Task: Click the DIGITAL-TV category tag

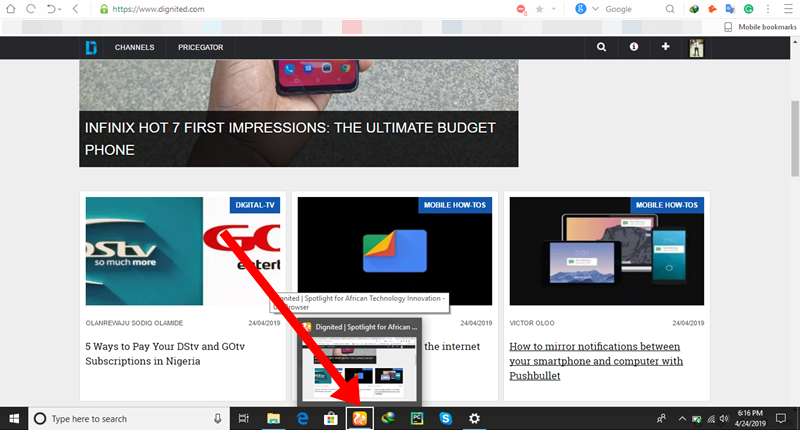Action: tap(255, 205)
